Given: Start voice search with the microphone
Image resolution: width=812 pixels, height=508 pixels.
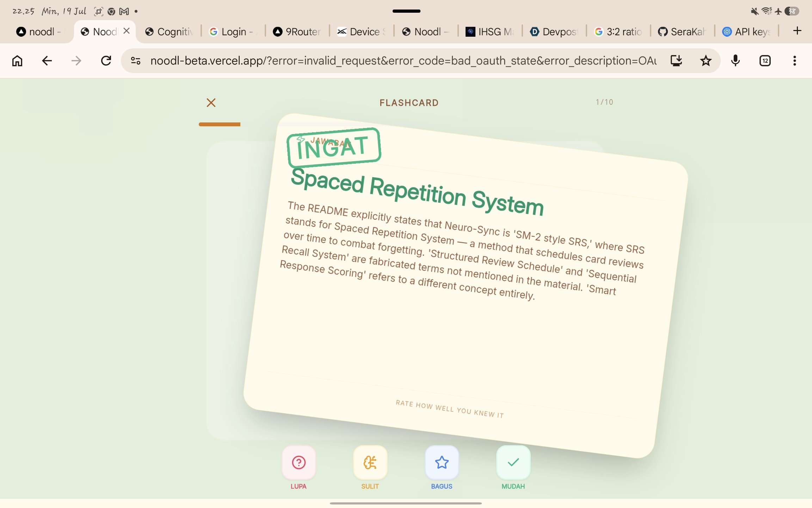Looking at the screenshot, I should 736,61.
